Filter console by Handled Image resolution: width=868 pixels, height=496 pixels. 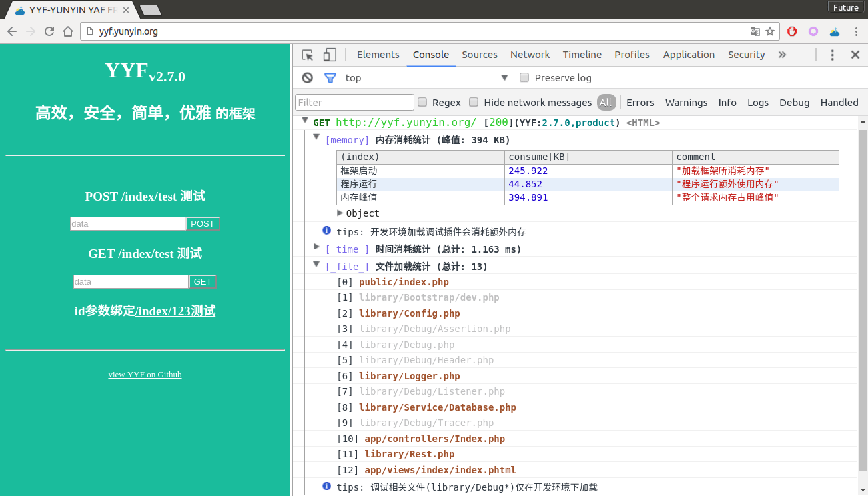(839, 102)
